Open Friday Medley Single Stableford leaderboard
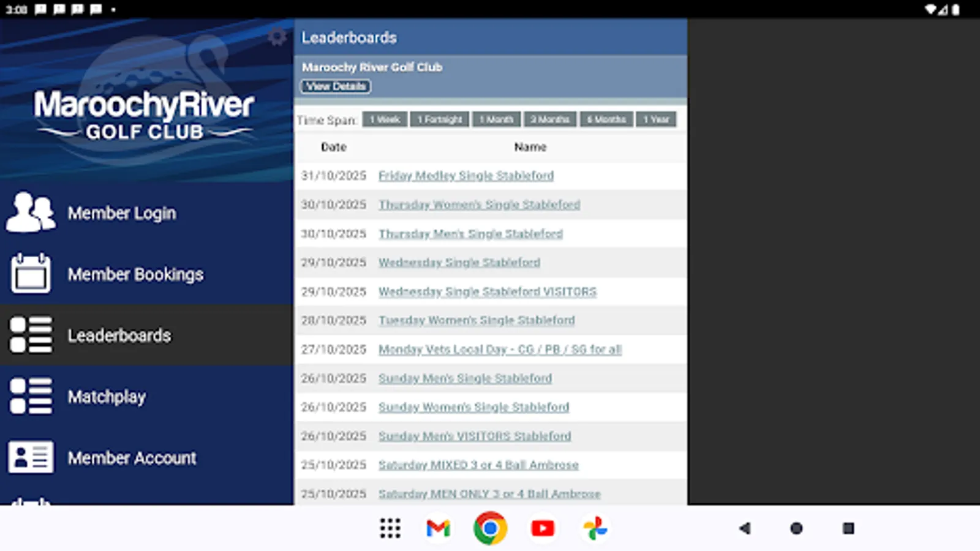This screenshot has width=980, height=551. [465, 176]
